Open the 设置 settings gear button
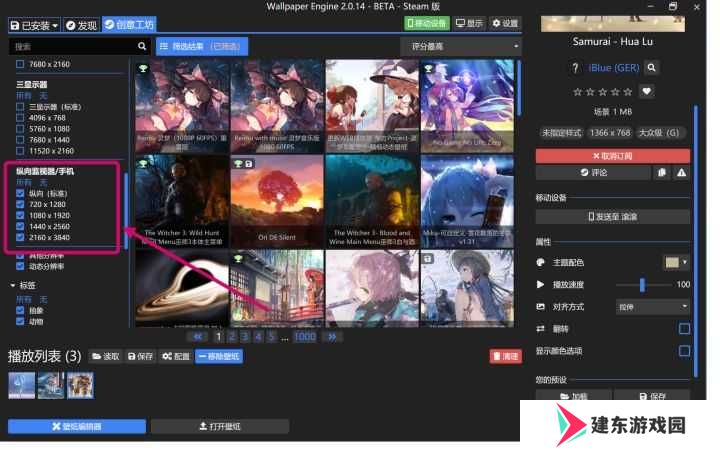 coord(505,23)
